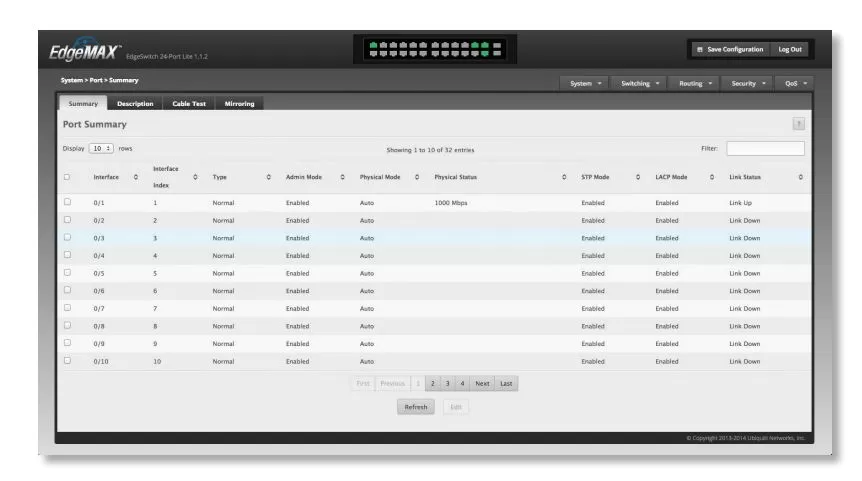
Task: Switch to the Description tab
Action: pos(135,103)
